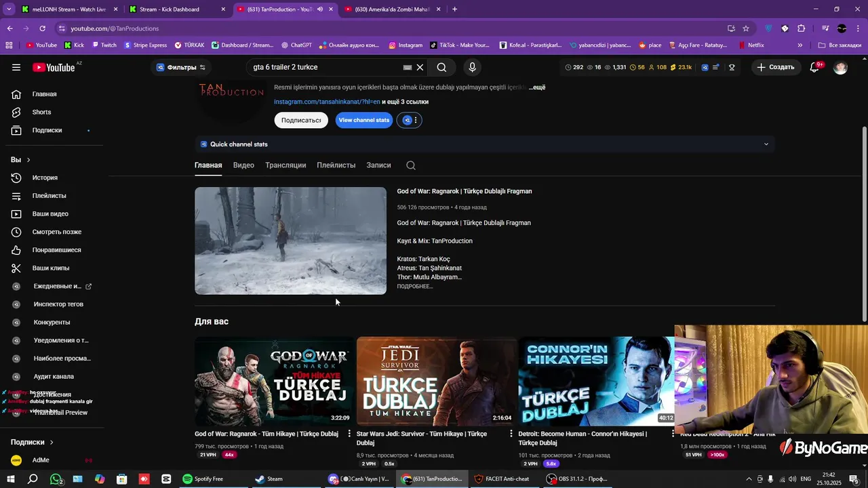
Task: Switch to the Главная channel tab
Action: click(x=208, y=165)
